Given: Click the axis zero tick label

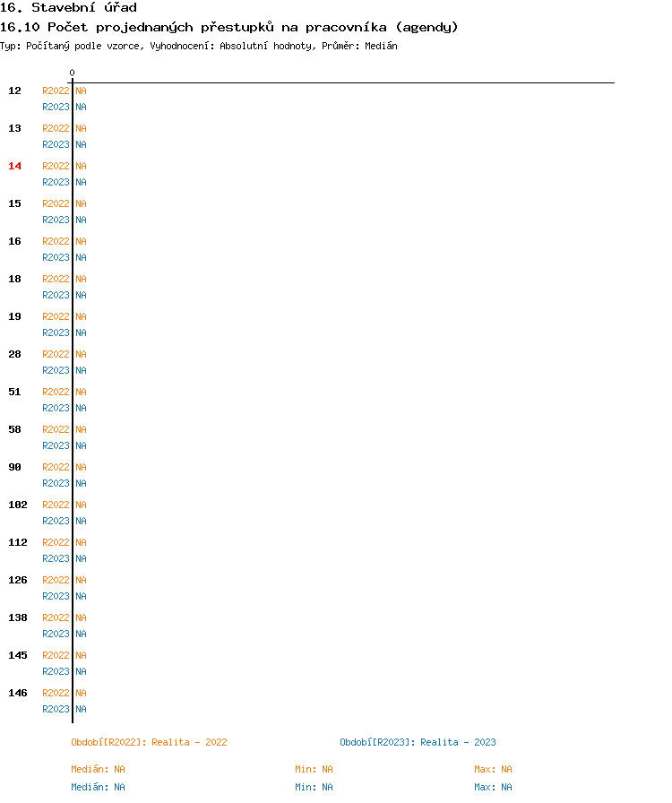Looking at the screenshot, I should pos(73,73).
